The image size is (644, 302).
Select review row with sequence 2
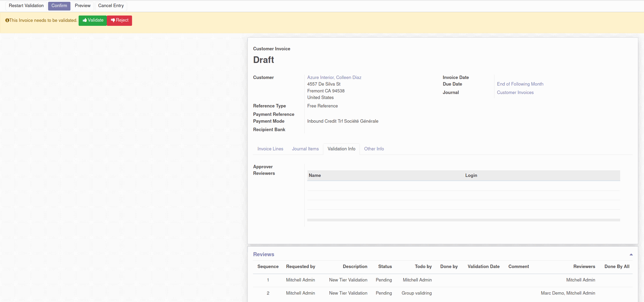443,293
